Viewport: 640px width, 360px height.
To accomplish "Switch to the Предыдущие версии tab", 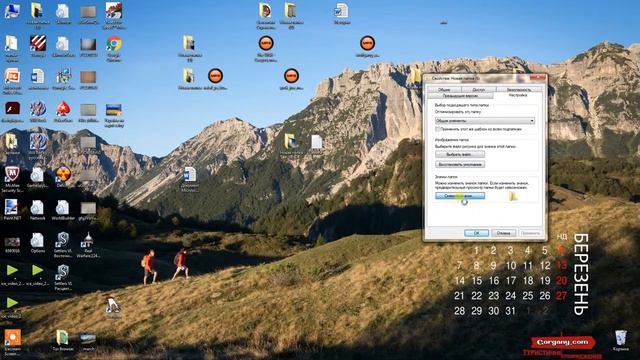I will 460,96.
